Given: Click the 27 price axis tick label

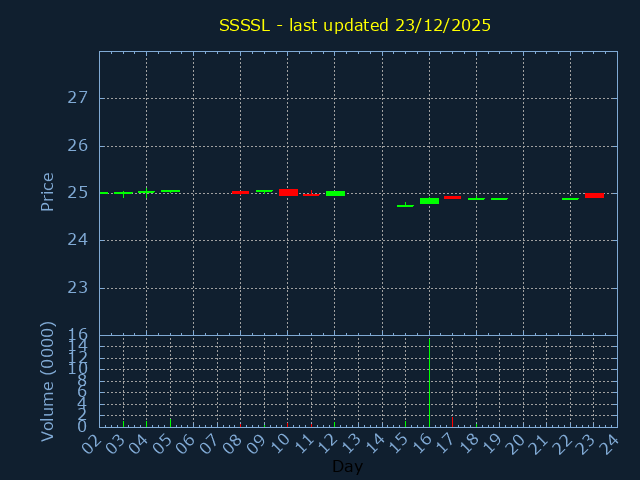Looking at the screenshot, I should point(78,98).
